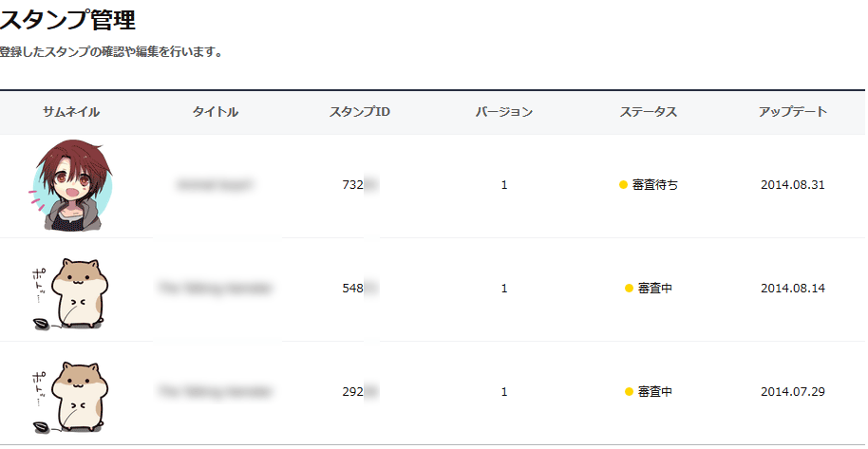
Task: Click the スタンプID column header
Action: [360, 112]
